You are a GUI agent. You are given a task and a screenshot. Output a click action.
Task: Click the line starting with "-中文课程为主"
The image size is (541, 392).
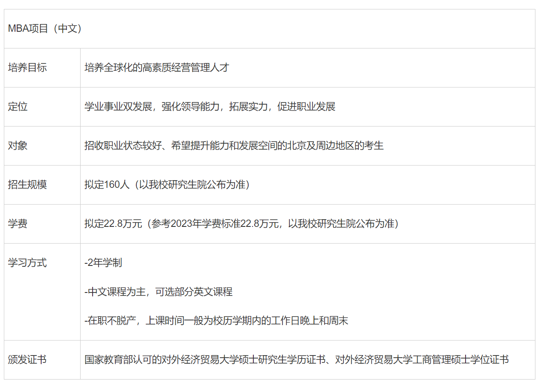(x=159, y=292)
